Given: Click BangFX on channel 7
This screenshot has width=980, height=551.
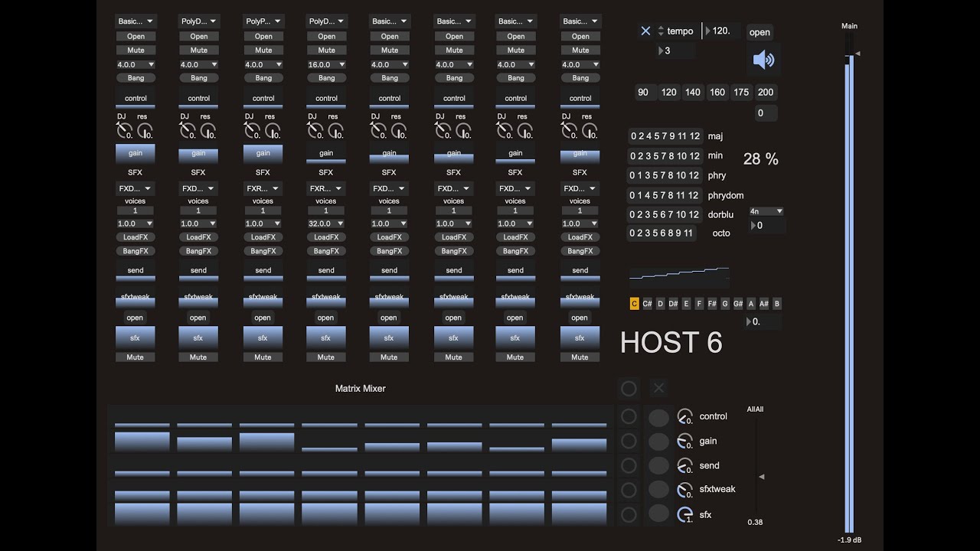Looking at the screenshot, I should [x=515, y=251].
